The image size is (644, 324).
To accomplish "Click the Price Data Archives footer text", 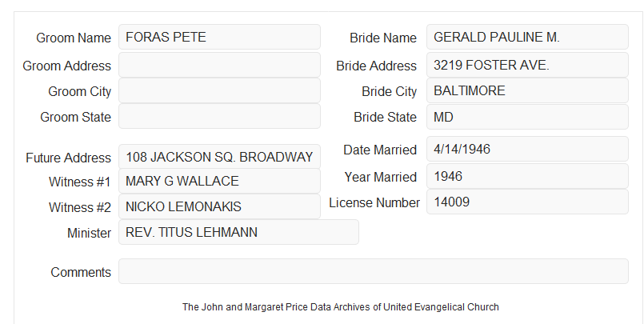I will pyautogui.click(x=341, y=307).
